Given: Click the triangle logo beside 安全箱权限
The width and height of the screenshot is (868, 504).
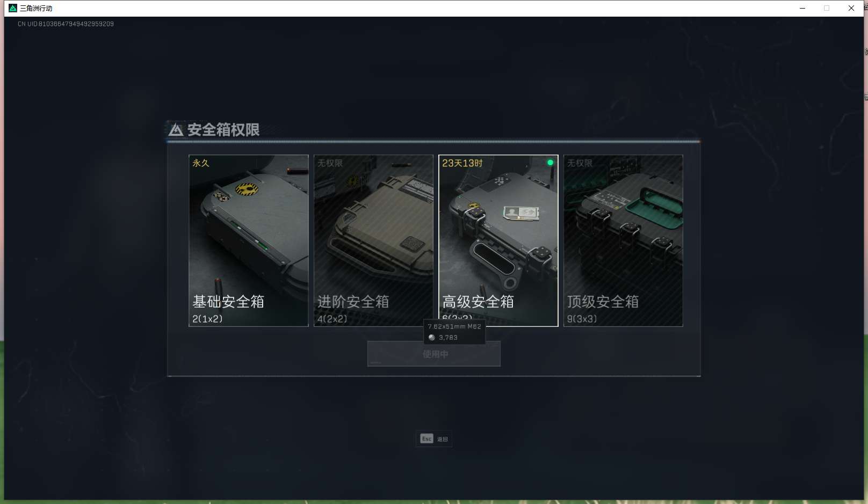Looking at the screenshot, I should [x=176, y=130].
